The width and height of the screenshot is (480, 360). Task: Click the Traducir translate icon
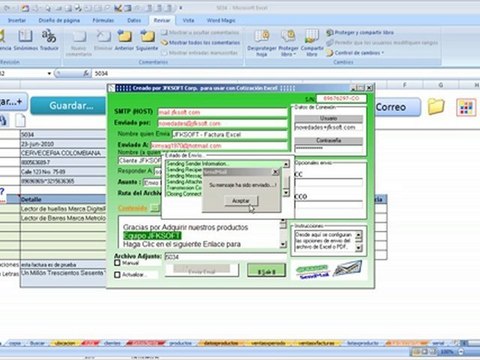point(49,40)
